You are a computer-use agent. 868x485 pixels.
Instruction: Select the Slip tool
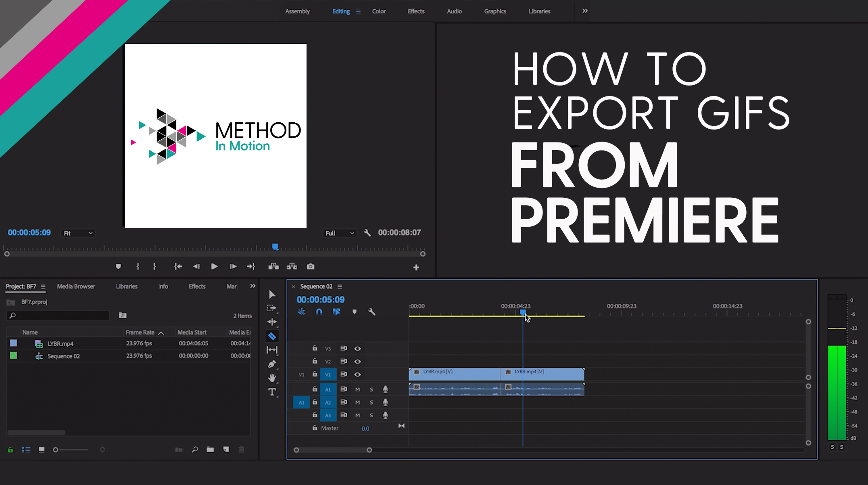(x=272, y=350)
